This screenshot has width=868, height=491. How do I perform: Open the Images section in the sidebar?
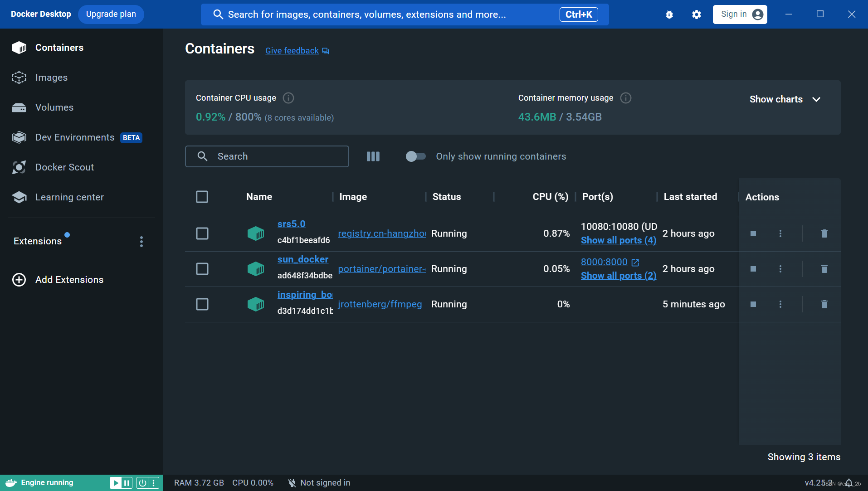coord(51,77)
